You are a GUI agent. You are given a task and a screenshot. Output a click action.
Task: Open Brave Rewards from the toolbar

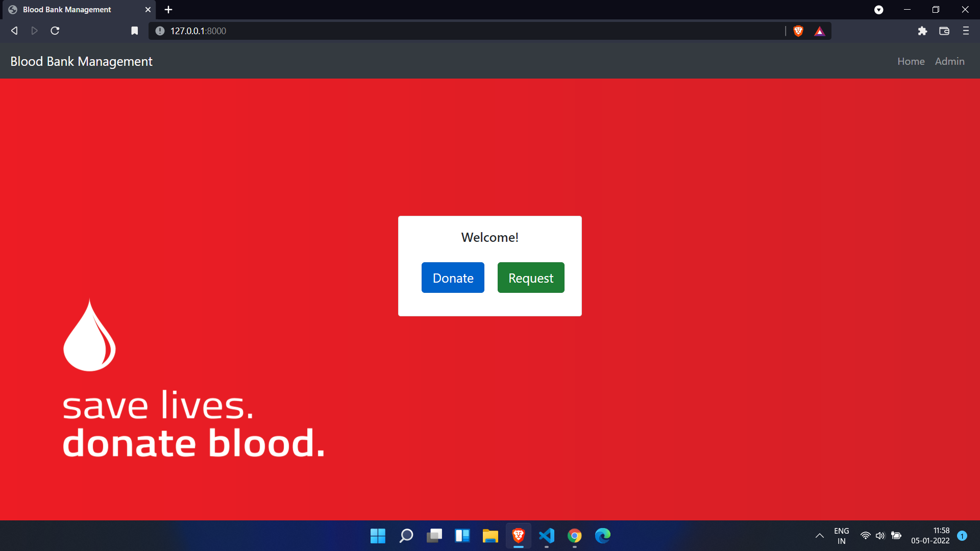(x=819, y=31)
